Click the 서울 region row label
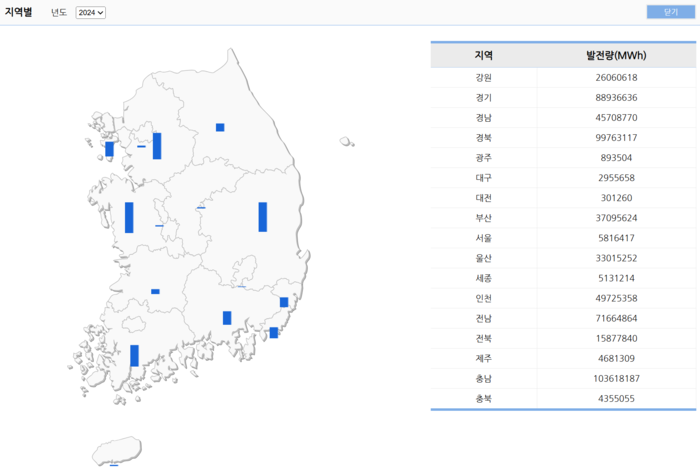Viewport: 700px width, 471px height. tap(483, 238)
